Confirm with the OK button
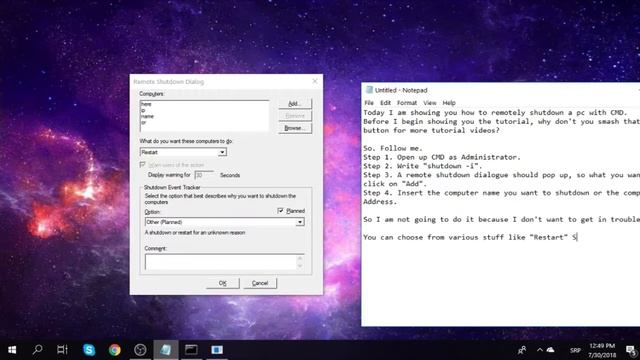 pyautogui.click(x=222, y=283)
